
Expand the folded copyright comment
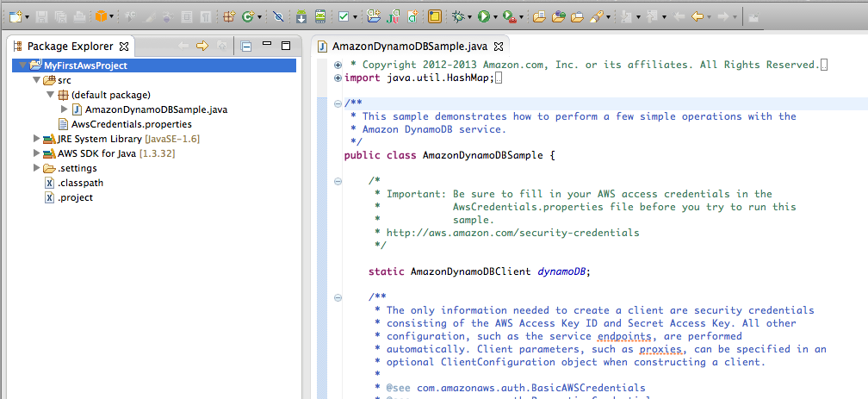pos(337,65)
